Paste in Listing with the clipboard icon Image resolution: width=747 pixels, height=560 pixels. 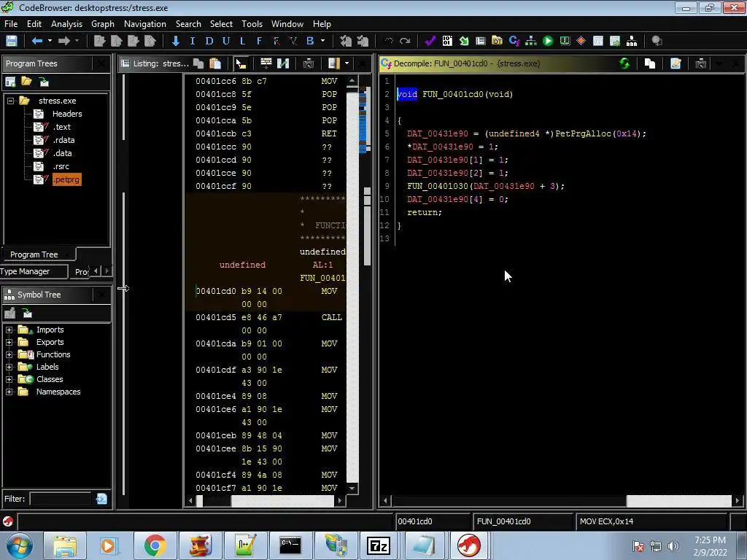tap(215, 63)
